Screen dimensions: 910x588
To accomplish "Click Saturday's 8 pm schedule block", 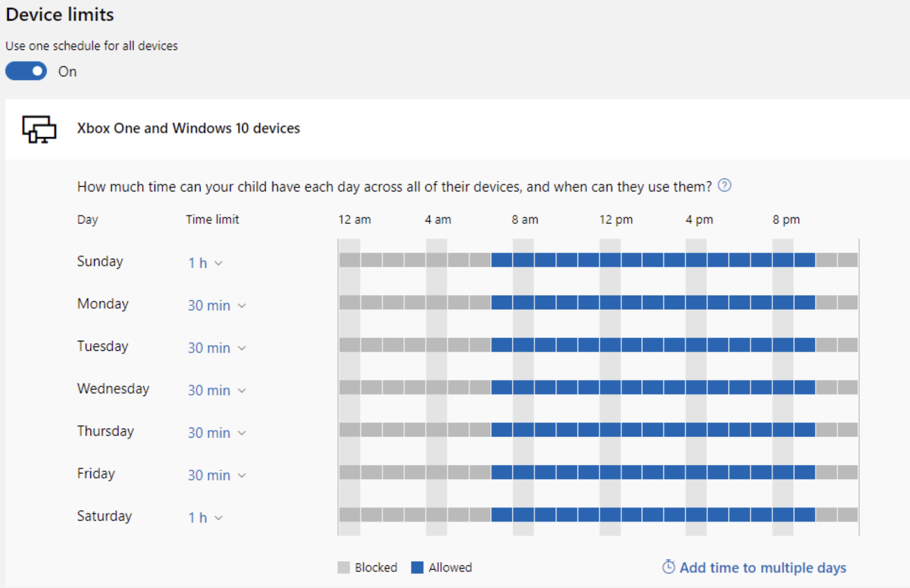I will tap(783, 515).
